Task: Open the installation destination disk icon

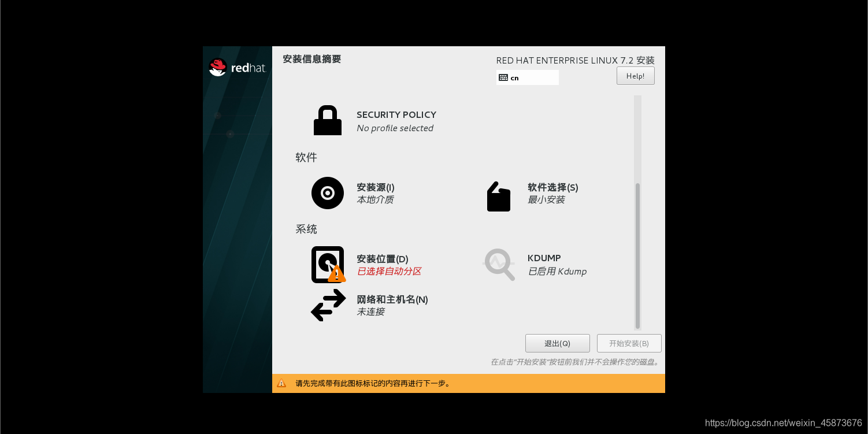Action: (x=328, y=265)
